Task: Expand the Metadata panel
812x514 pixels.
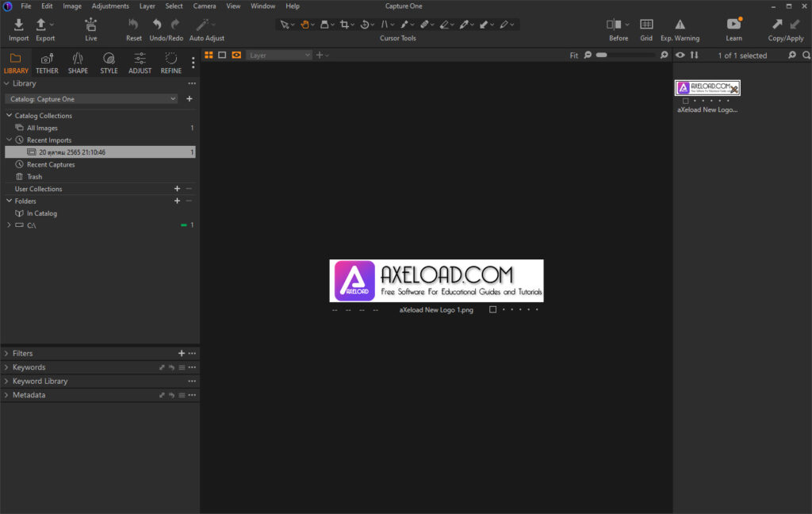Action: 6,395
